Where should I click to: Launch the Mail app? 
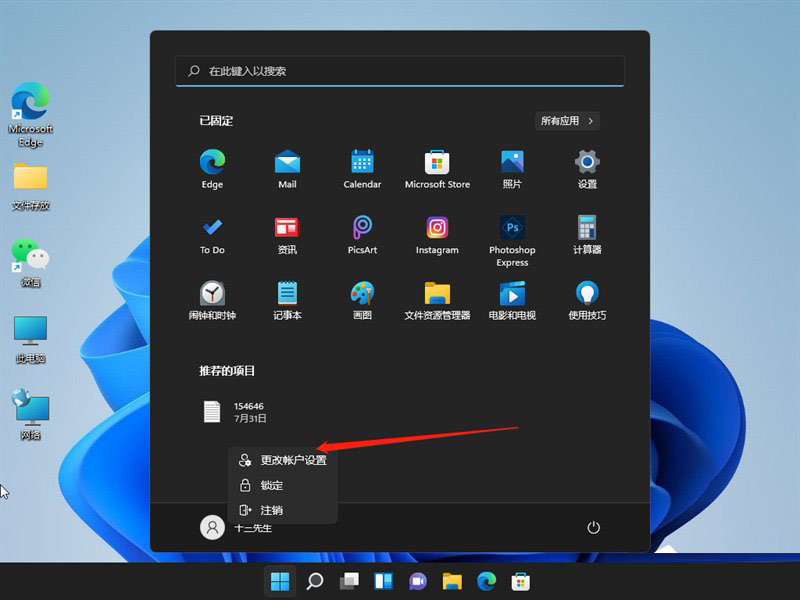pos(287,168)
